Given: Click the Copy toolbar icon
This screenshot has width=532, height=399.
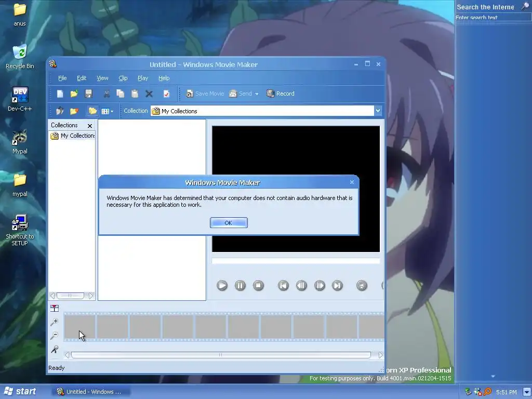Looking at the screenshot, I should (x=121, y=94).
